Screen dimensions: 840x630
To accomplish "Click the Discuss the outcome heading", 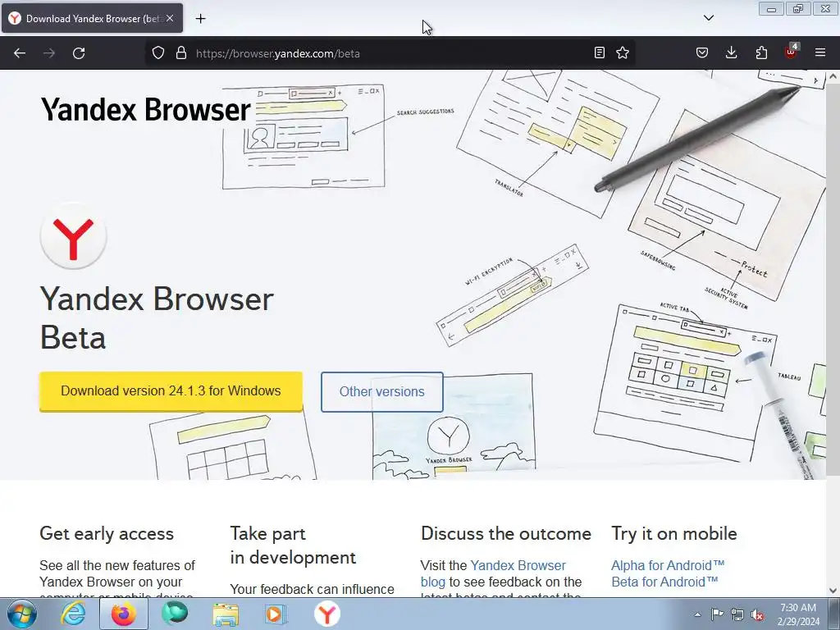I will (505, 533).
